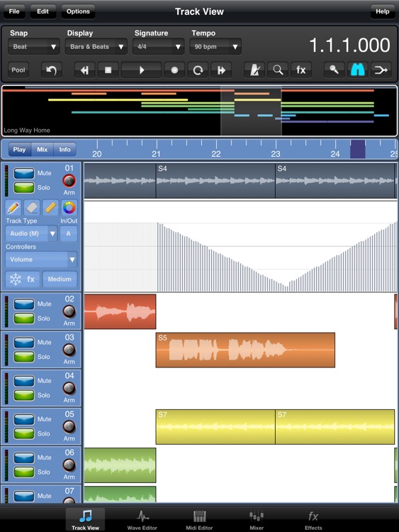Select the eraser tool

[32, 207]
